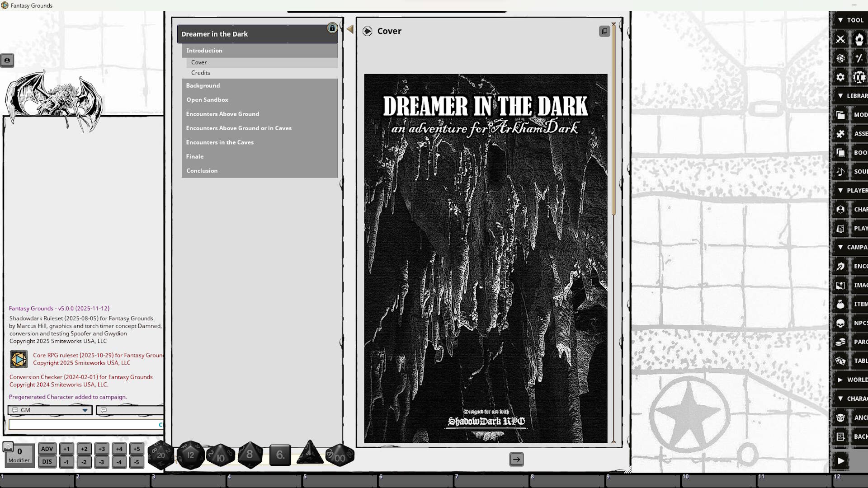
Task: Switch to the Finale chapter
Action: tap(195, 156)
